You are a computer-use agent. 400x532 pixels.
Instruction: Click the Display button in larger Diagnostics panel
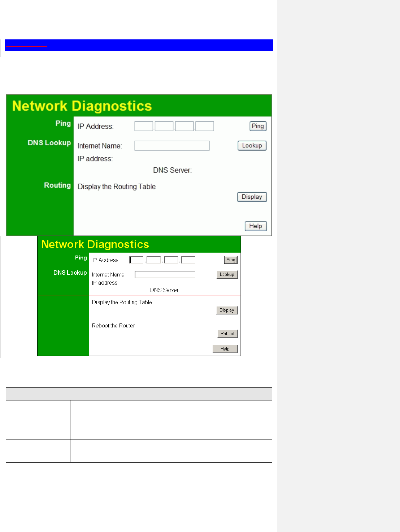(252, 197)
